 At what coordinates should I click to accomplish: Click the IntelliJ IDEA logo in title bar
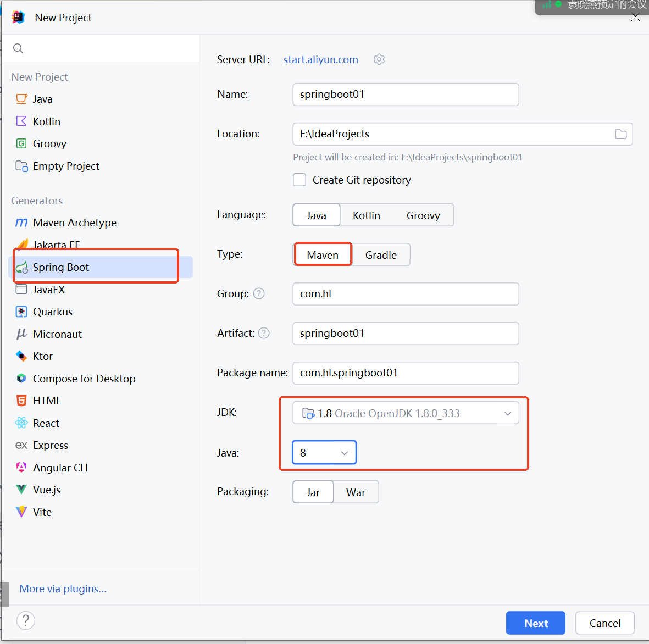point(18,18)
